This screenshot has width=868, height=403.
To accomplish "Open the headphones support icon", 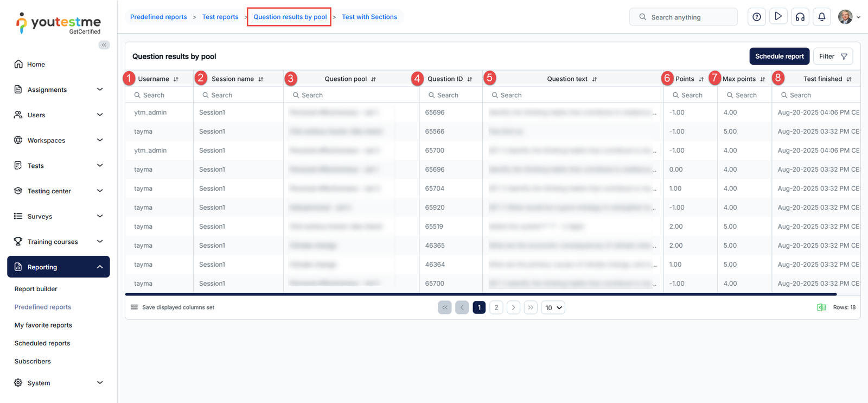I will (800, 17).
